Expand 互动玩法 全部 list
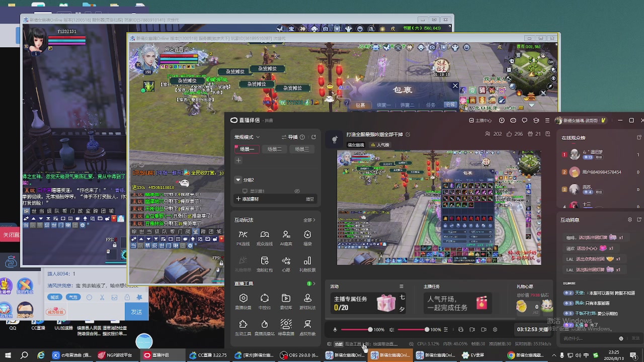The image size is (644, 362). coord(309,220)
